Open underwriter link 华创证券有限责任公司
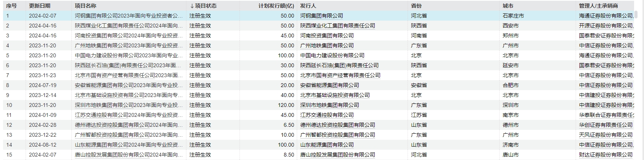Viewport: 644px width, 160px height. pyautogui.click(x=606, y=125)
